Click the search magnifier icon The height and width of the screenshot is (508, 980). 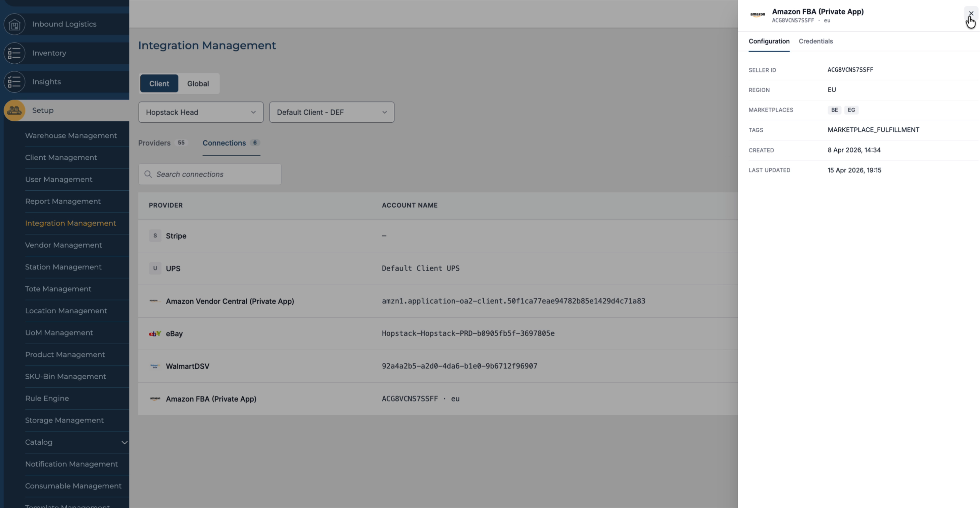click(x=148, y=174)
